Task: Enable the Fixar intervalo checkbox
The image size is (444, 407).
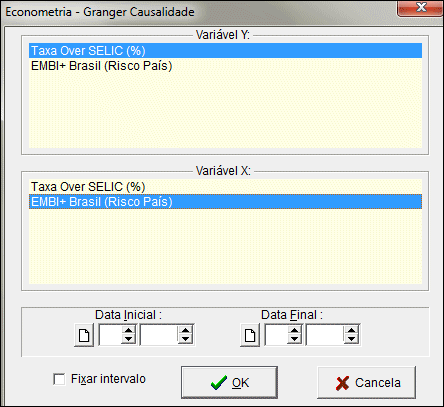Action: click(59, 379)
